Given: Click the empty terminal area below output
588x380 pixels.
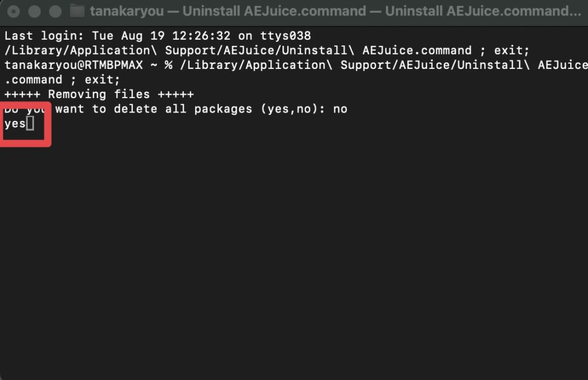Looking at the screenshot, I should coord(294,255).
